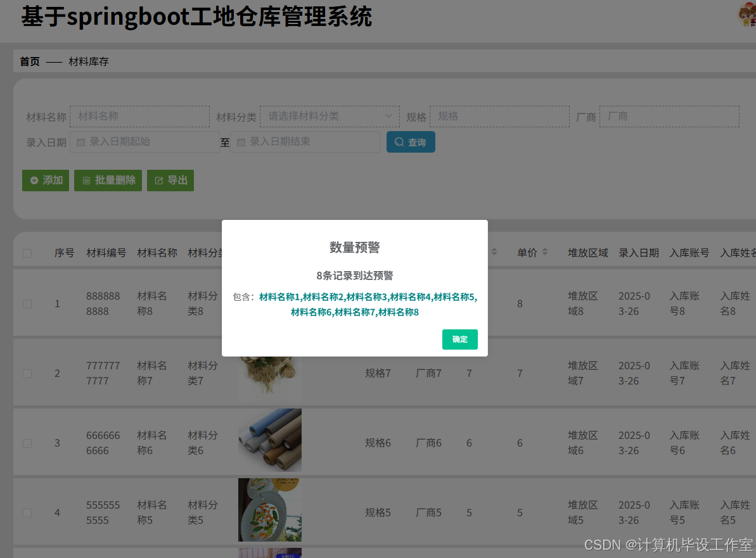This screenshot has width=756, height=558.
Task: Click the 添加 add button
Action: pyautogui.click(x=46, y=181)
